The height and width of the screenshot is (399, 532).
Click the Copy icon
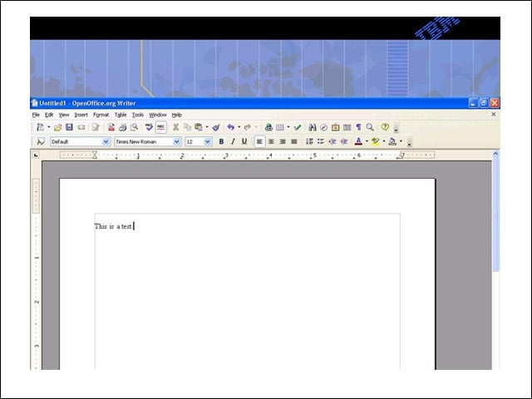tap(187, 127)
